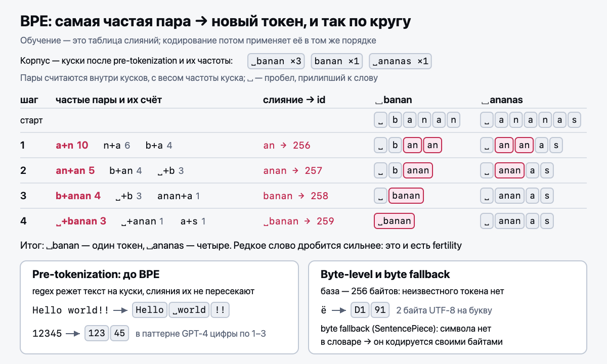Select the subtitle starting 'Обучение — это таблица слияний'

[x=198, y=40]
